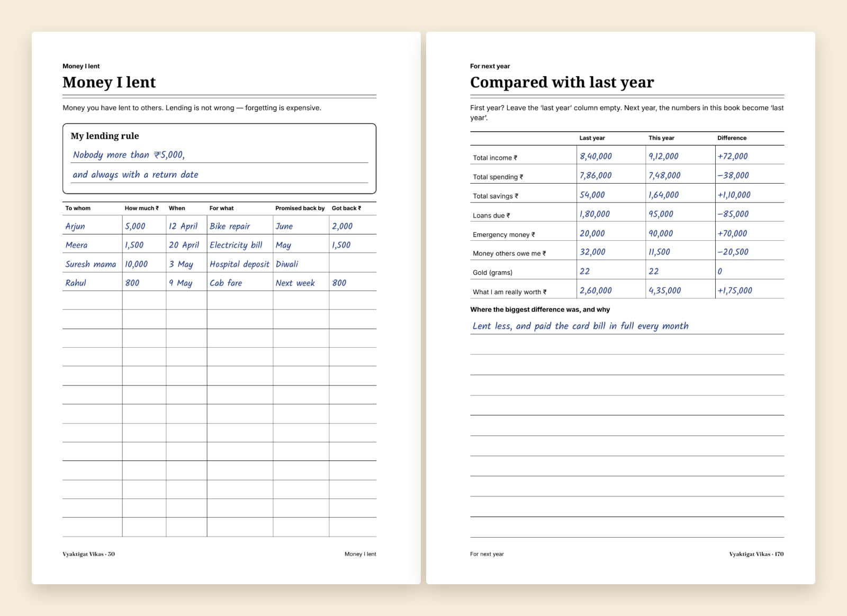Click the line 'and always with a return date'
Screen dimensions: 847x616
click(x=136, y=175)
